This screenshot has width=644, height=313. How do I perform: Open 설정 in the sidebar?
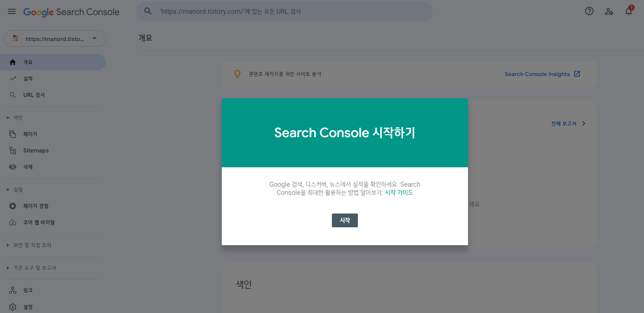(53, 307)
